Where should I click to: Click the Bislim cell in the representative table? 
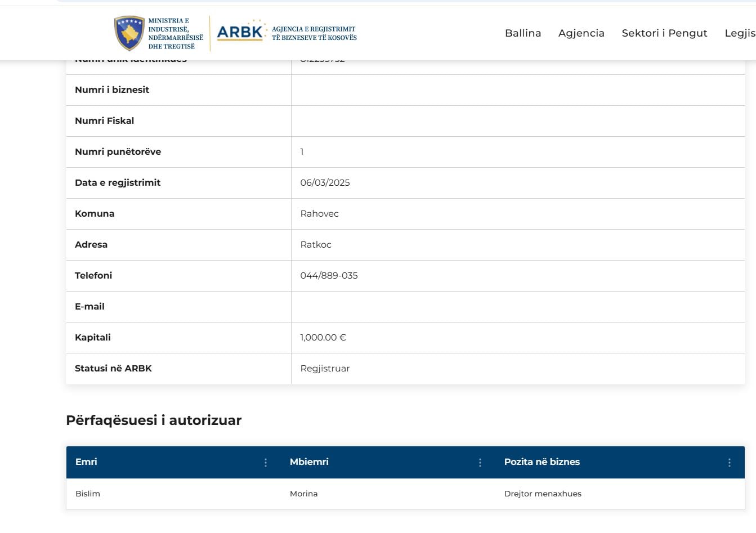point(88,494)
